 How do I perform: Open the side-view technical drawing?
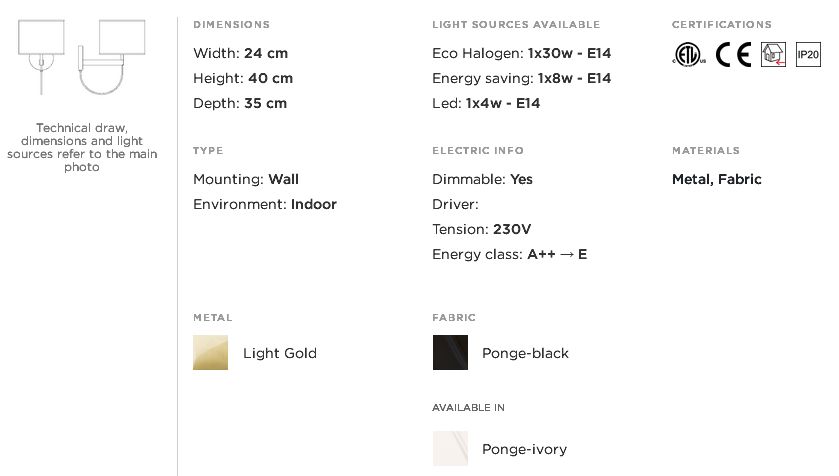click(112, 57)
